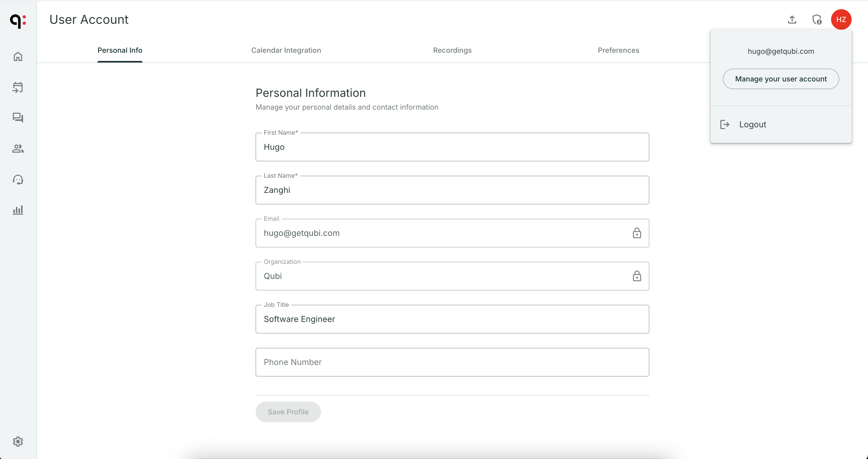
Task: Click the Qubi logo icon
Action: [x=18, y=21]
